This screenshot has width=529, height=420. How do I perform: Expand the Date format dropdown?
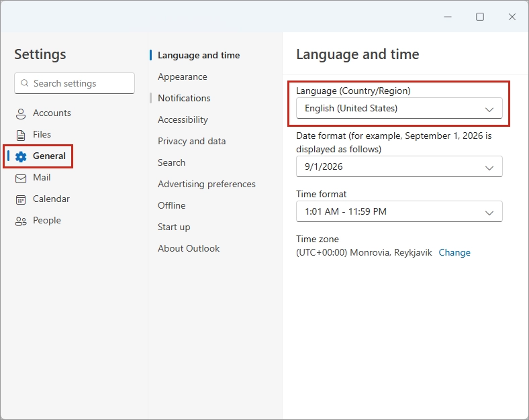399,167
